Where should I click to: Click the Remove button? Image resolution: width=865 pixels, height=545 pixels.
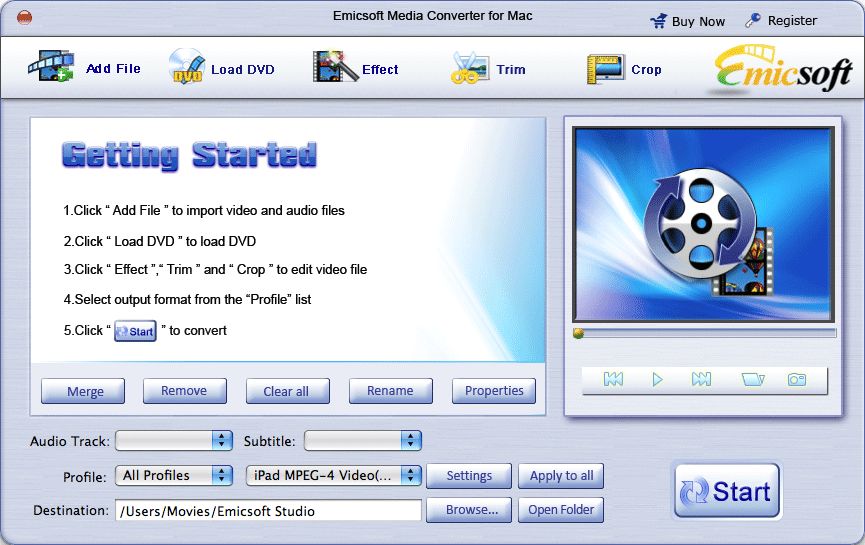185,391
